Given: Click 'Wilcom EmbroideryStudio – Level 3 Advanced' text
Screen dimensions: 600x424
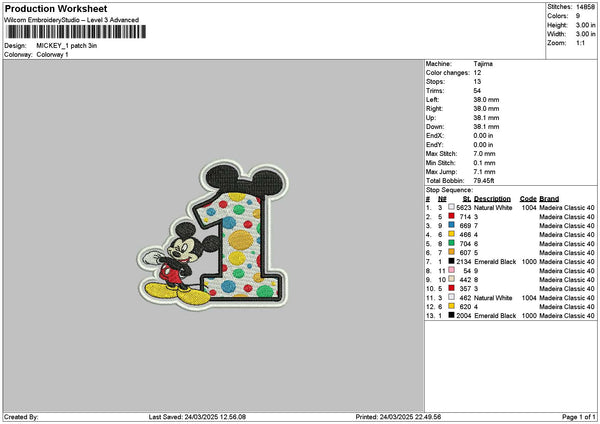Looking at the screenshot, I should 71,20.
